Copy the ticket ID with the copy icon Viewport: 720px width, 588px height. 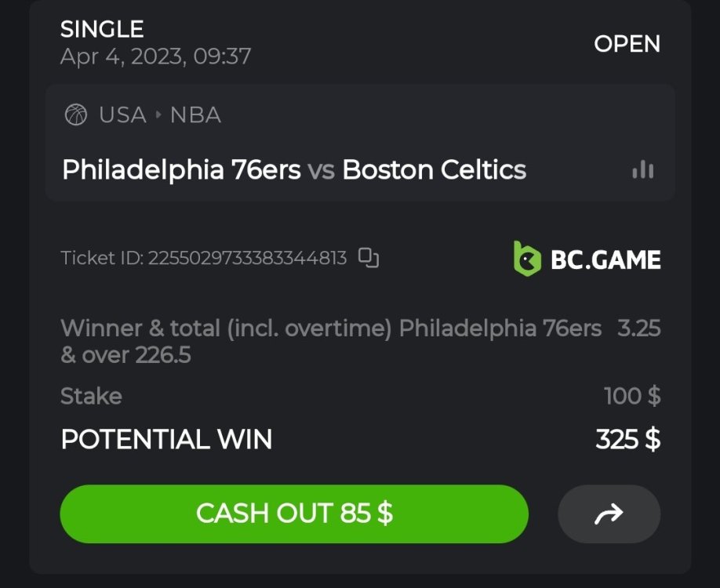pyautogui.click(x=369, y=258)
